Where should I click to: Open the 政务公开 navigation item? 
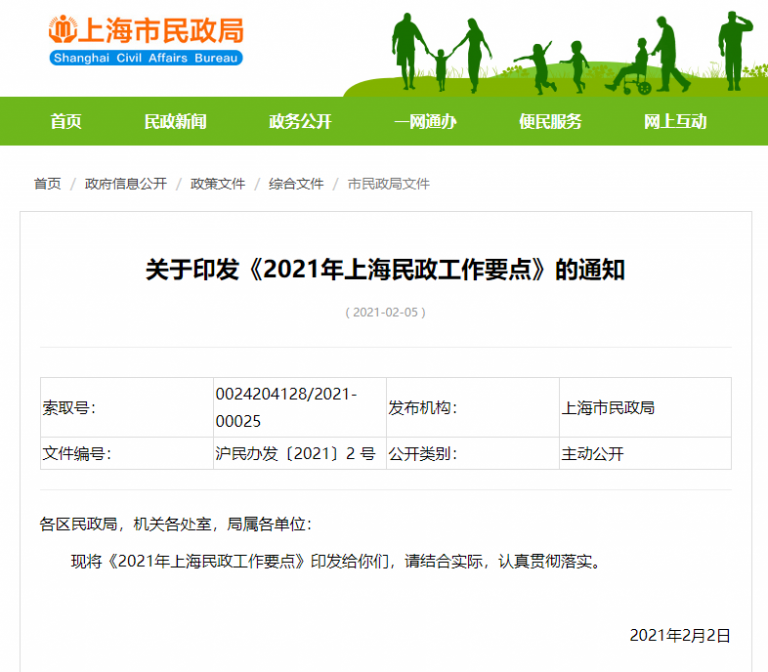coord(300,121)
